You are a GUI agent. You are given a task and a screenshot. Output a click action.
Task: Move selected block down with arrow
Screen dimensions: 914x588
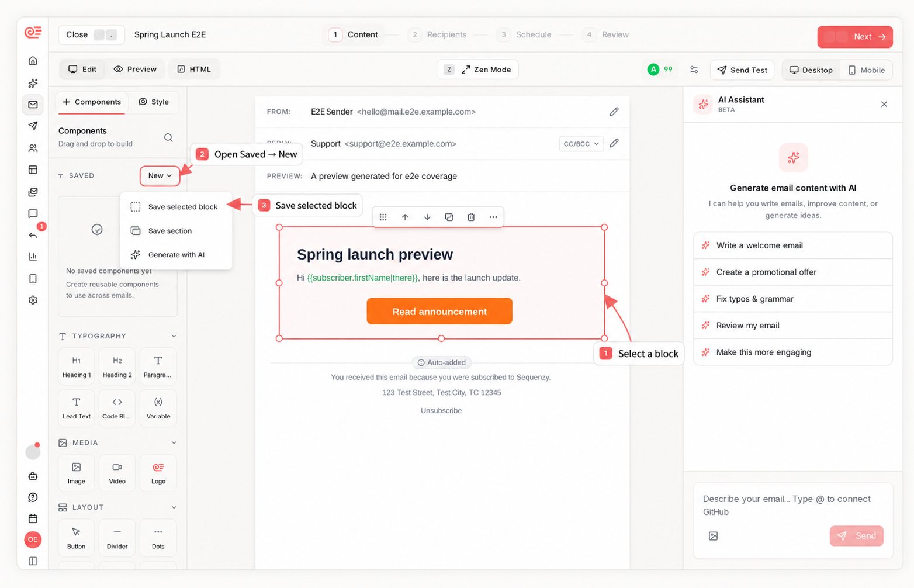pos(427,217)
